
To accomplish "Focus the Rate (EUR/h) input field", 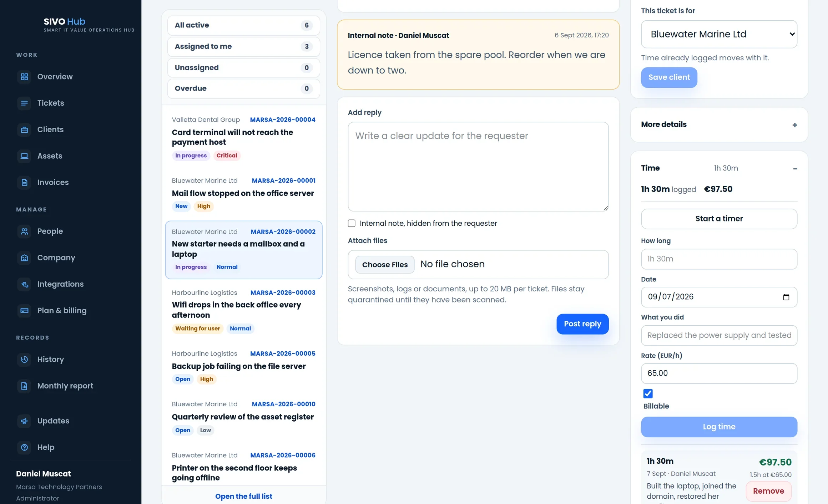I will [x=719, y=373].
